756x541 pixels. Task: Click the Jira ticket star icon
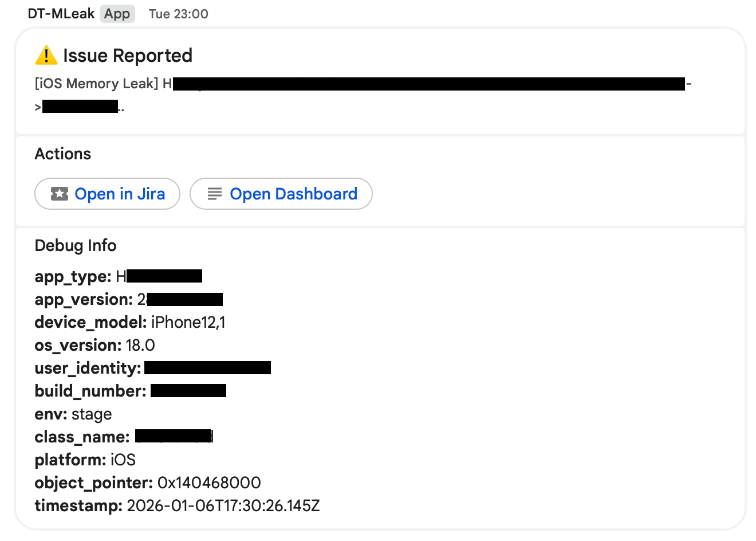click(x=60, y=194)
